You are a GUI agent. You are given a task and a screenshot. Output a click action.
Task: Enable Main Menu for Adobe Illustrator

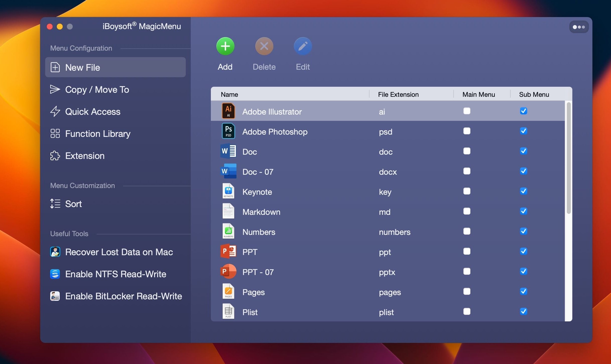coord(467,111)
